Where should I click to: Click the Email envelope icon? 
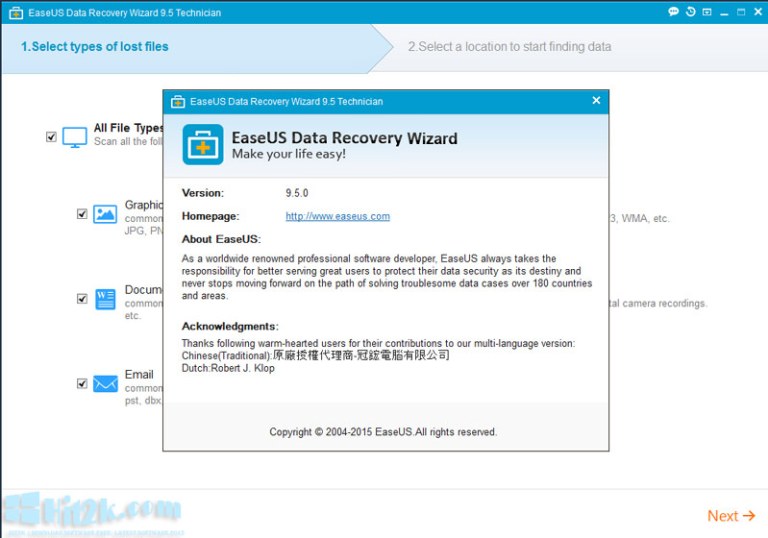tap(105, 384)
